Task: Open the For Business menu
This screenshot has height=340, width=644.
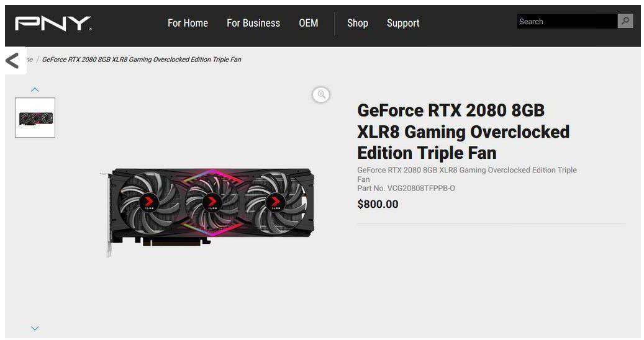Action: pyautogui.click(x=253, y=23)
